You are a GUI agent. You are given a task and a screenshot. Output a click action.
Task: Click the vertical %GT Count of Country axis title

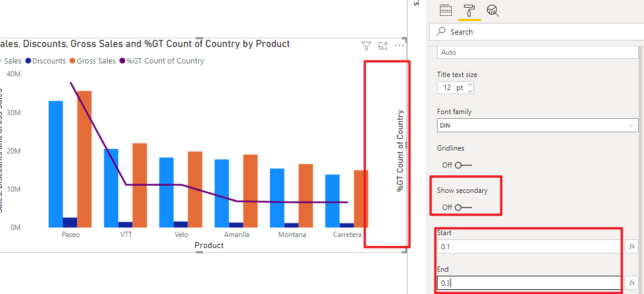[x=400, y=151]
